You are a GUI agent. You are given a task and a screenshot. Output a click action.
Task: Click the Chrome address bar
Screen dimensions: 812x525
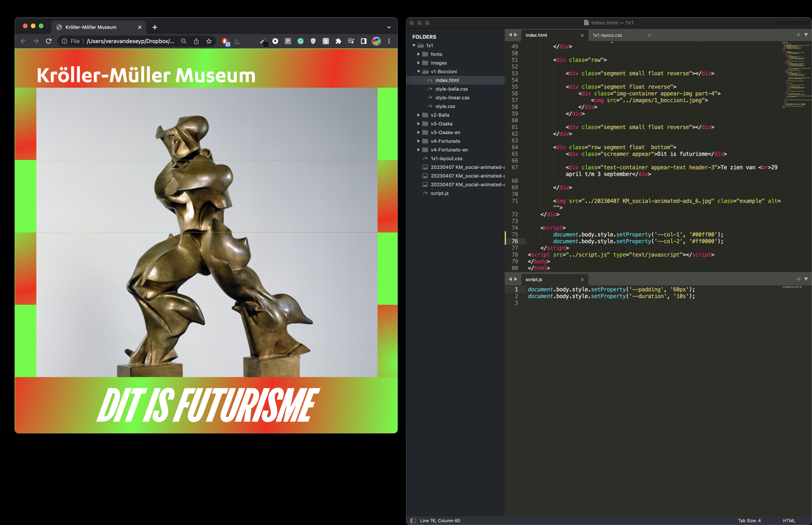point(130,41)
